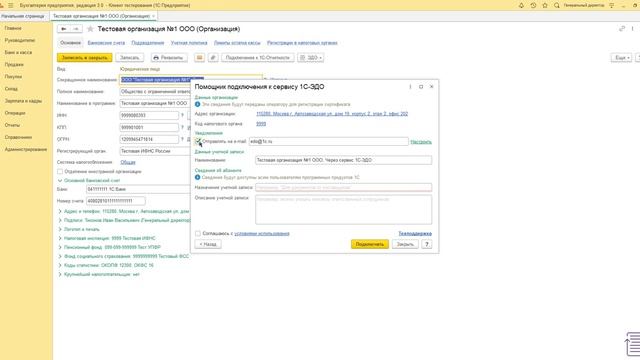The image size is (640, 360).
Task: Click the question mark next to КПП field
Action: [x=182, y=127]
